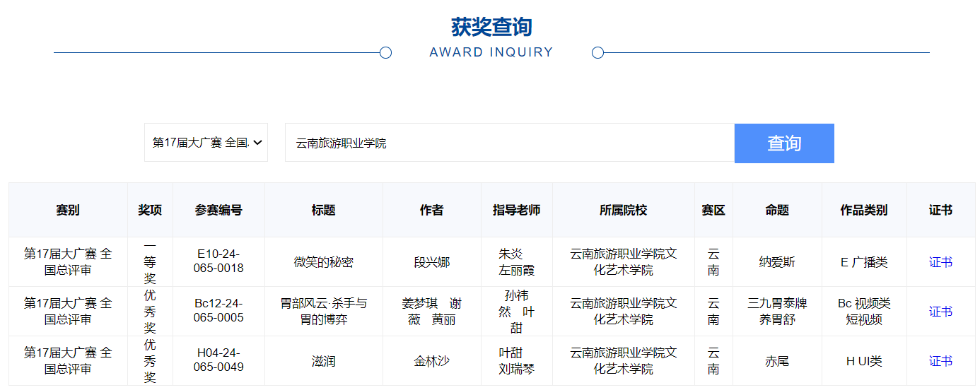980x390 pixels.
Task: Click the 命题 column header
Action: coord(776,210)
